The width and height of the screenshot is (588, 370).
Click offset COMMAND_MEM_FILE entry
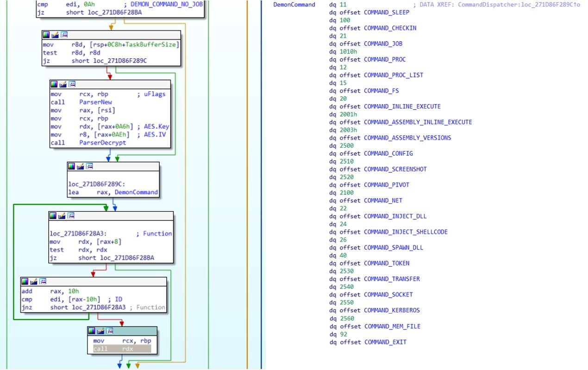(375, 326)
